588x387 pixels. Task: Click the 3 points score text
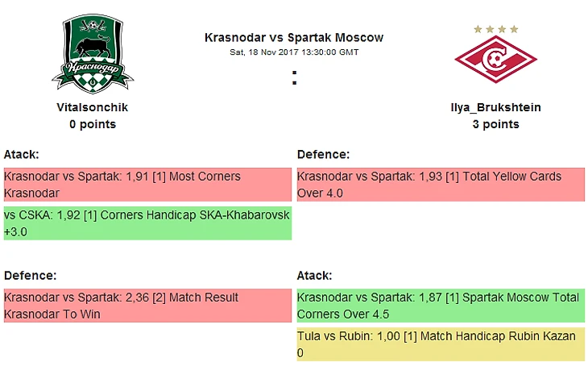coord(495,124)
